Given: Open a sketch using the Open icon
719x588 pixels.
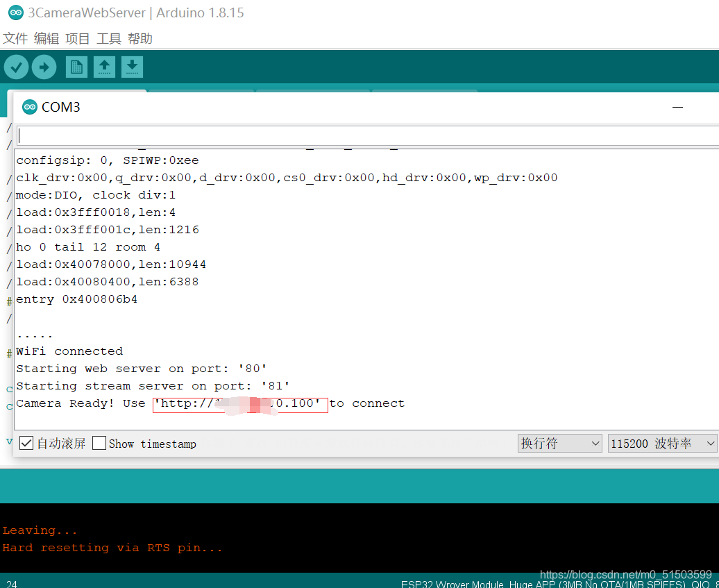Looking at the screenshot, I should [x=104, y=67].
